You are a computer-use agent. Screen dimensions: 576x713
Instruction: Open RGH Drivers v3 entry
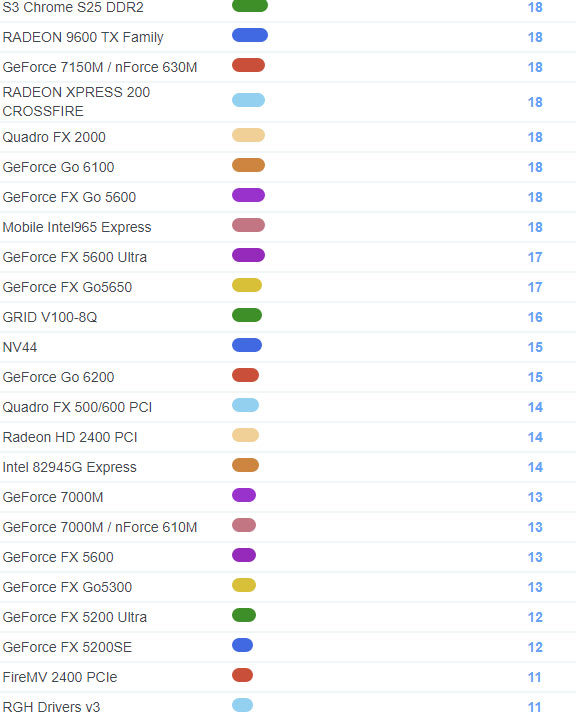51,707
